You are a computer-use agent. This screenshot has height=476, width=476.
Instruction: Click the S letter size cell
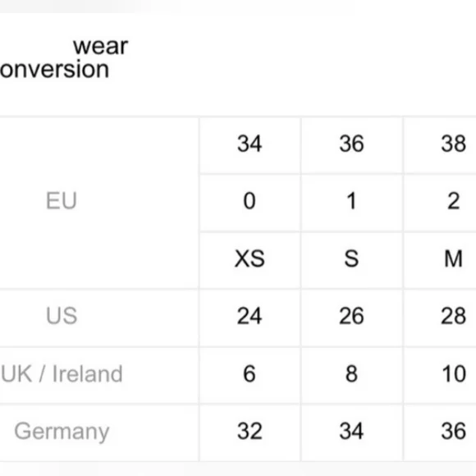click(351, 259)
